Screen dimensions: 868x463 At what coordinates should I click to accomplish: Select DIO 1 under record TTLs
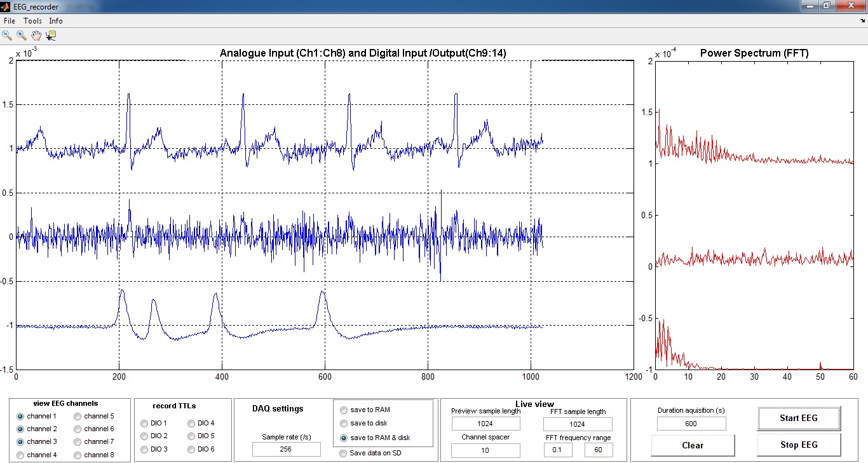click(145, 423)
